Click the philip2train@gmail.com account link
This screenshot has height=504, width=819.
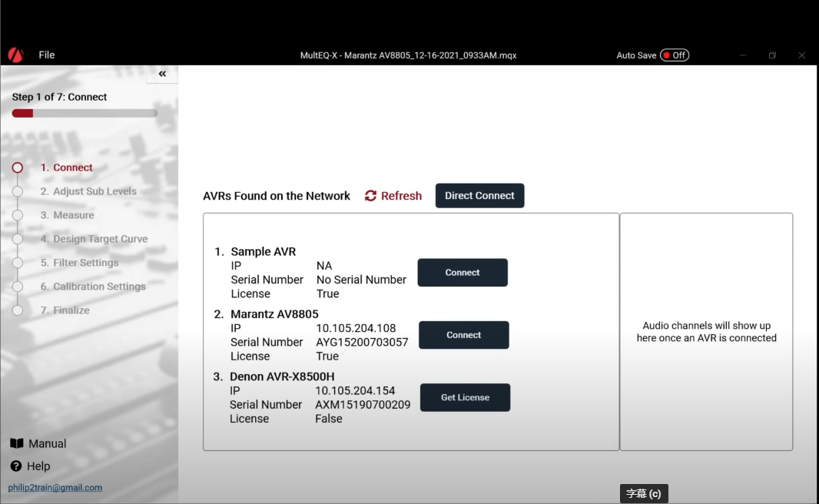point(55,488)
